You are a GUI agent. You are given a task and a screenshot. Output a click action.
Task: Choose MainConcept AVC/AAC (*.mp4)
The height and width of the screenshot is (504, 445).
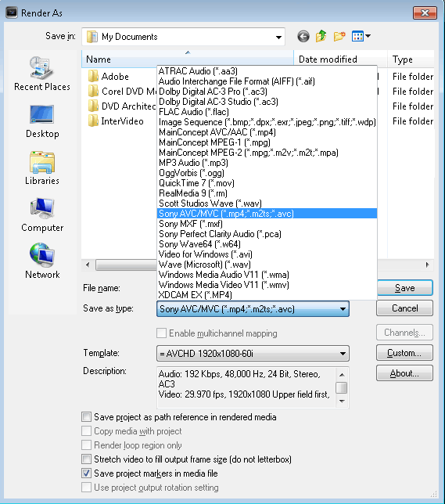coord(267,132)
